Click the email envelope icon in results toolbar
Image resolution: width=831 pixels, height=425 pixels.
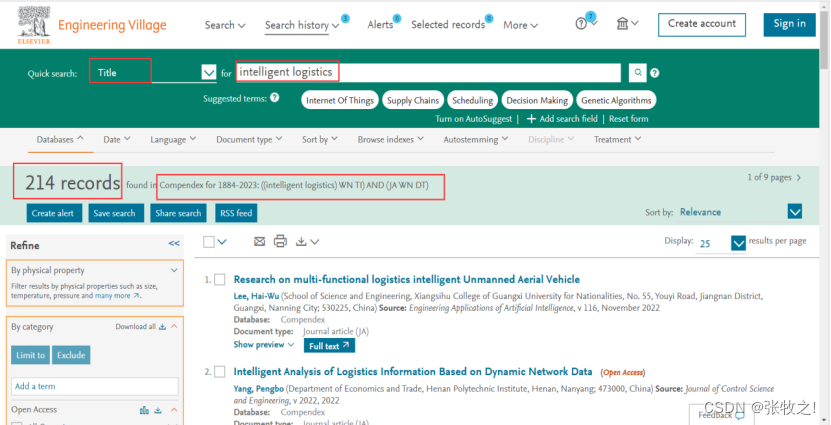[x=259, y=242]
